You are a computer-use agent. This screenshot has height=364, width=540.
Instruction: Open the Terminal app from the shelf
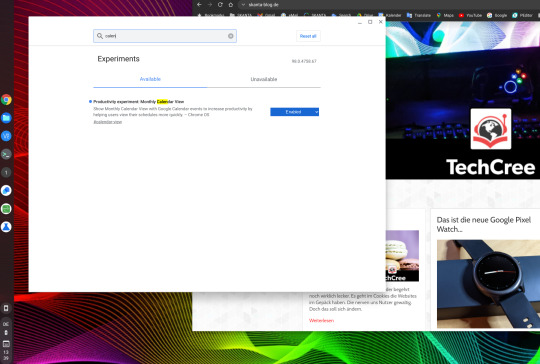[6, 154]
